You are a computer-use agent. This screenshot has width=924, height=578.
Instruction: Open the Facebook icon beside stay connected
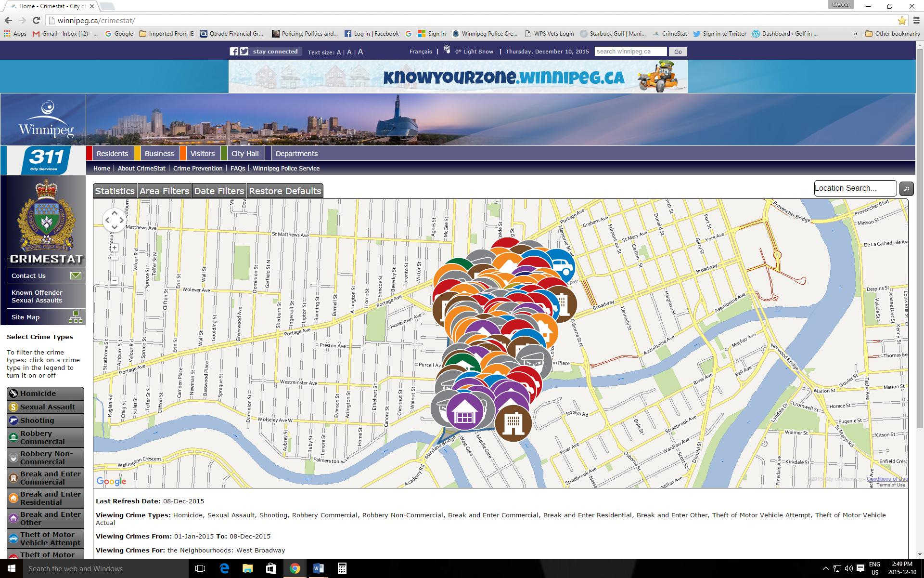[x=234, y=52]
